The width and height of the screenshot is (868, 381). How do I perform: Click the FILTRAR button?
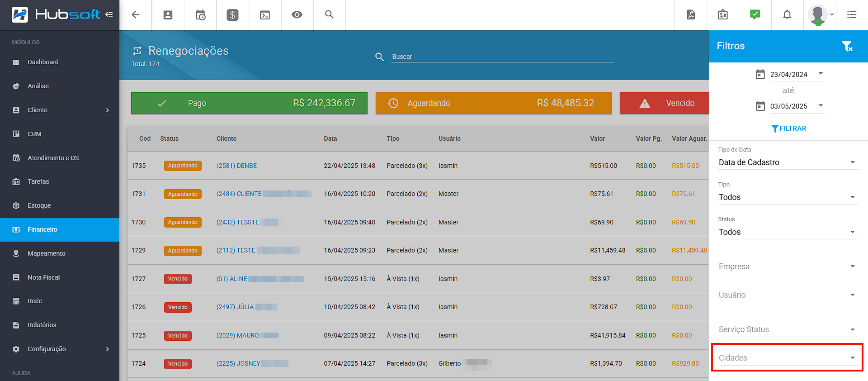point(788,129)
